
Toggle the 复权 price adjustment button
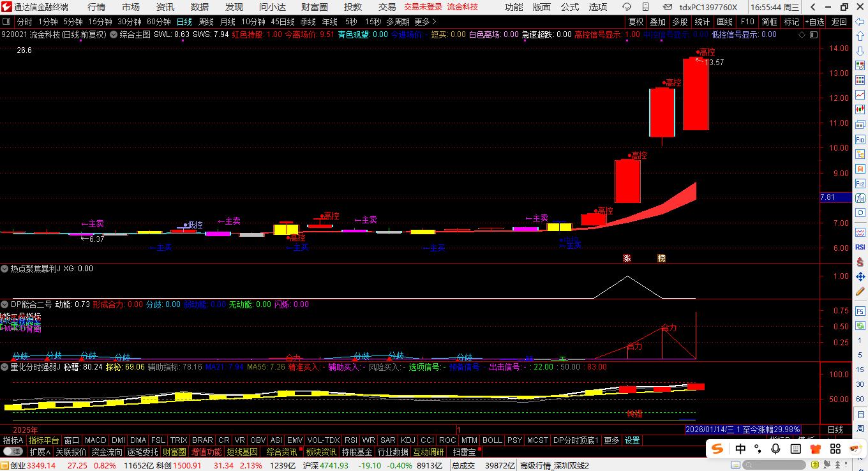[x=636, y=22]
